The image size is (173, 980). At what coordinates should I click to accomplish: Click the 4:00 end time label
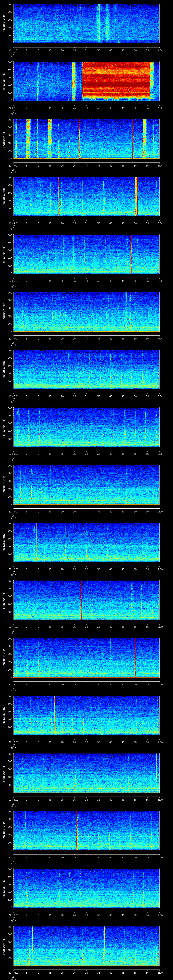click(160, 165)
